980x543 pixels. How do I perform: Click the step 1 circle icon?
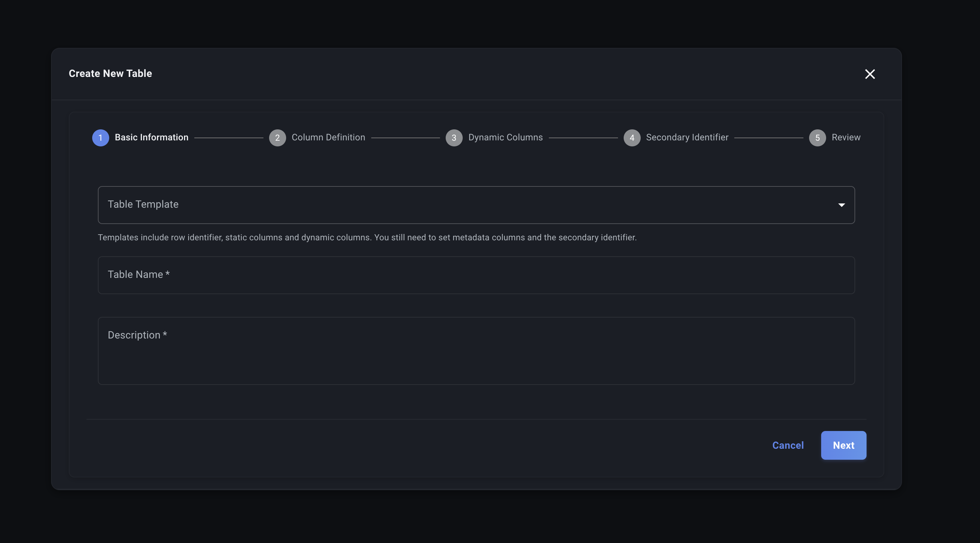100,138
